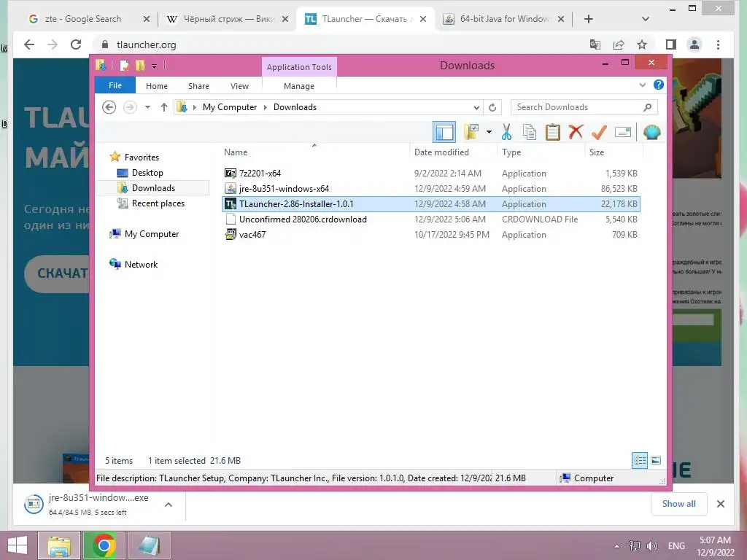747x560 pixels.
Task: Open Desktop in the navigation pane
Action: [147, 172]
